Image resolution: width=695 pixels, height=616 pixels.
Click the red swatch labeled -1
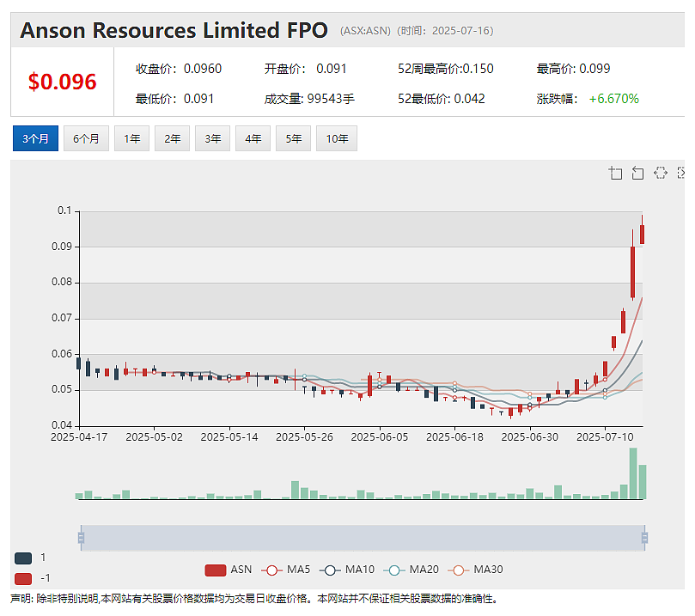(x=23, y=579)
